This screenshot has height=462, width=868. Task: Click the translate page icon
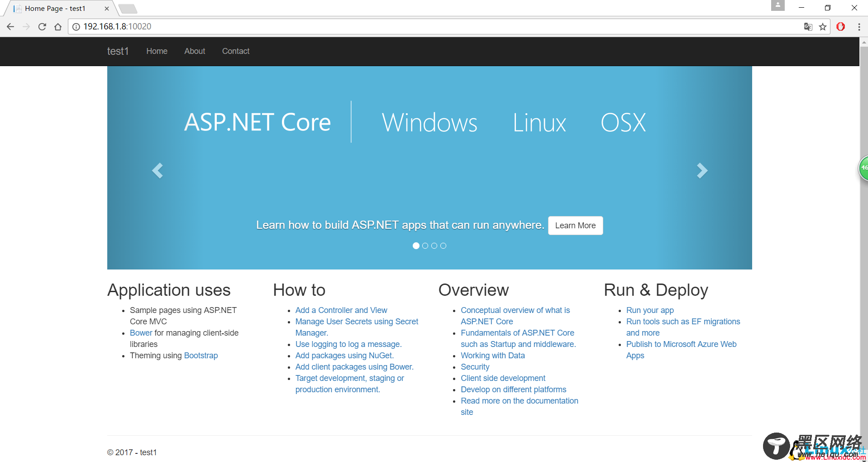(x=808, y=27)
